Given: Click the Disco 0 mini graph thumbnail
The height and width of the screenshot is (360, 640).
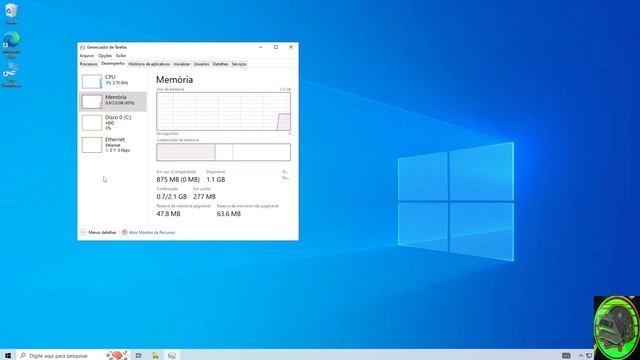Looking at the screenshot, I should [x=92, y=122].
